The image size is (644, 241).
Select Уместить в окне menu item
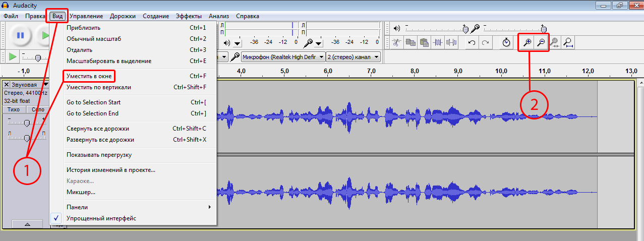click(x=89, y=76)
